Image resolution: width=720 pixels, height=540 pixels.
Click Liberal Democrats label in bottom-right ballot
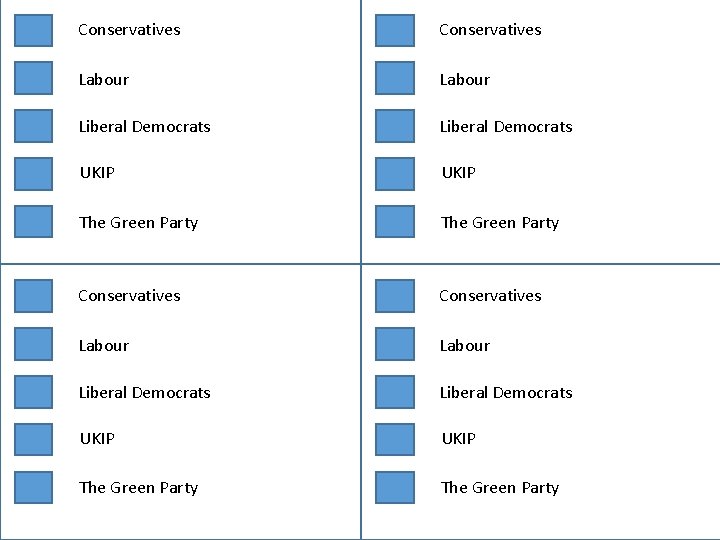pos(506,393)
